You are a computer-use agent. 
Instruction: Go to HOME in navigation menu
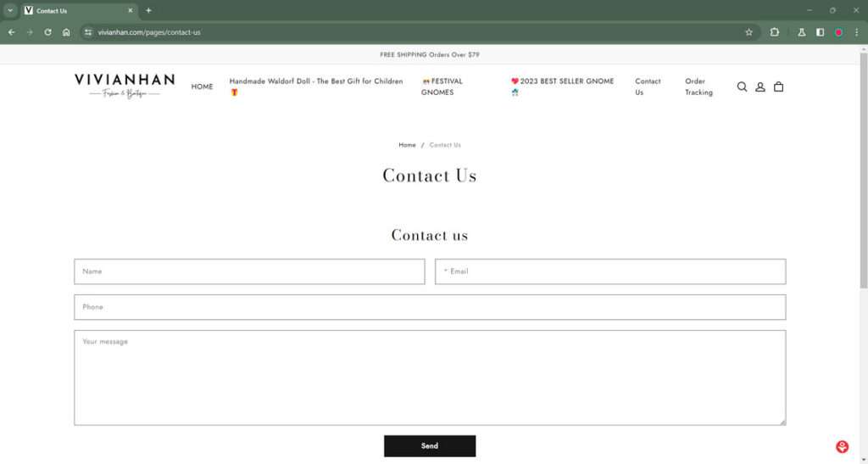coord(202,87)
